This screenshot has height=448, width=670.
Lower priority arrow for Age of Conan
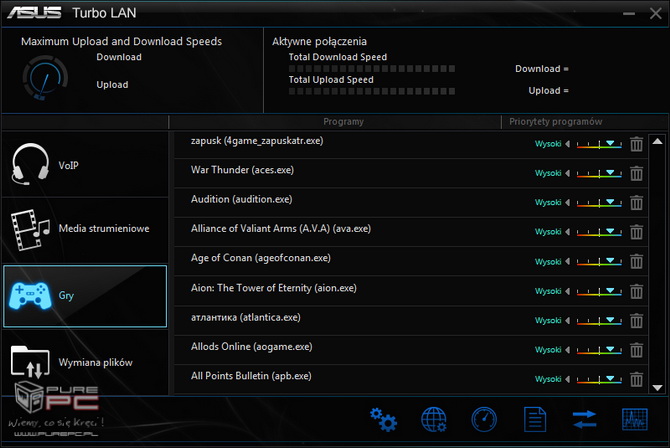[567, 261]
